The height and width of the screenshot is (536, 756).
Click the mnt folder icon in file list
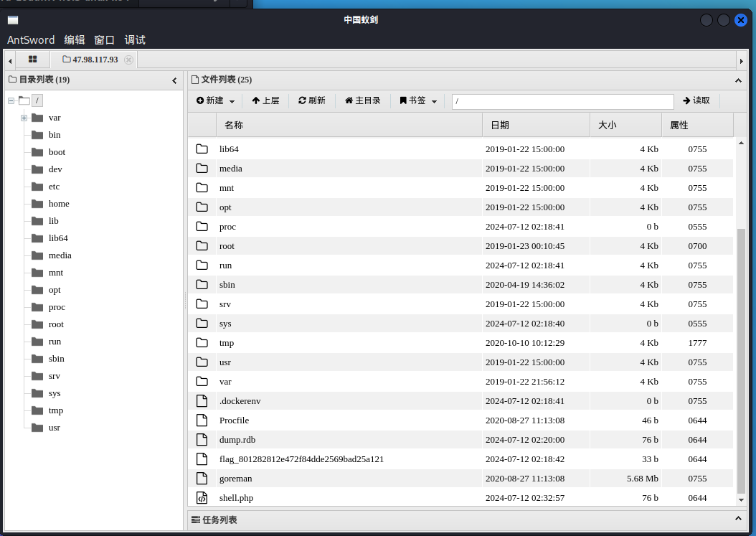[202, 188]
